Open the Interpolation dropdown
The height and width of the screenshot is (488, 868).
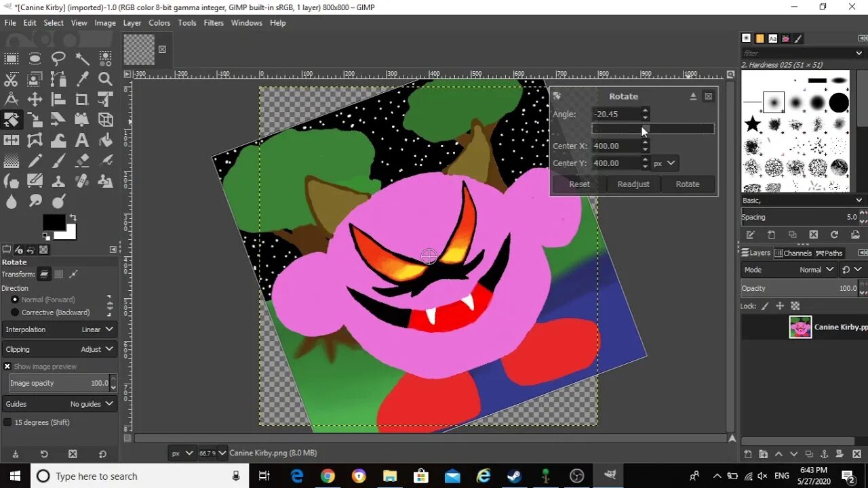point(60,329)
